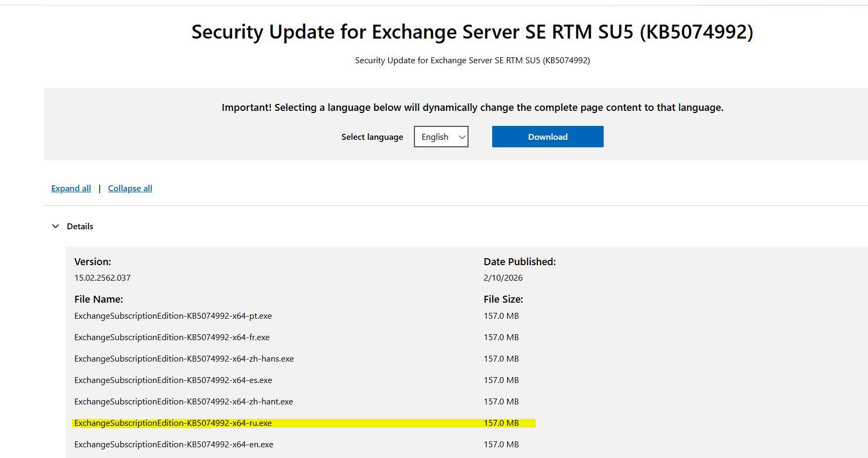Click the Version: label
Viewport: 868px width, 458px height.
click(x=93, y=262)
